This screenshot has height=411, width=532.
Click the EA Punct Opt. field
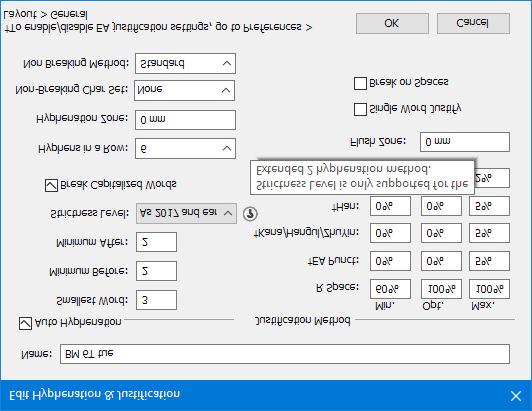point(441,261)
